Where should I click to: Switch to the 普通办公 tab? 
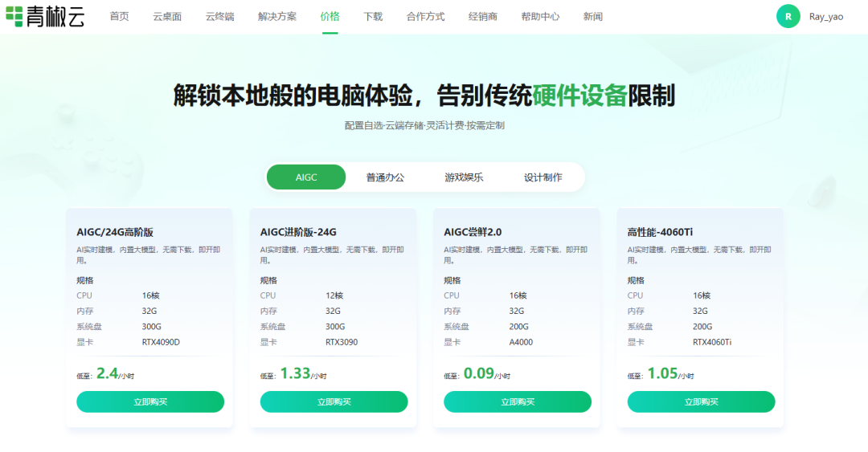pyautogui.click(x=385, y=177)
